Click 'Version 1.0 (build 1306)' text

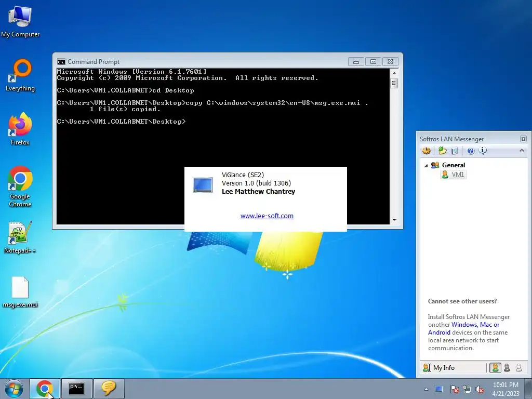point(257,183)
